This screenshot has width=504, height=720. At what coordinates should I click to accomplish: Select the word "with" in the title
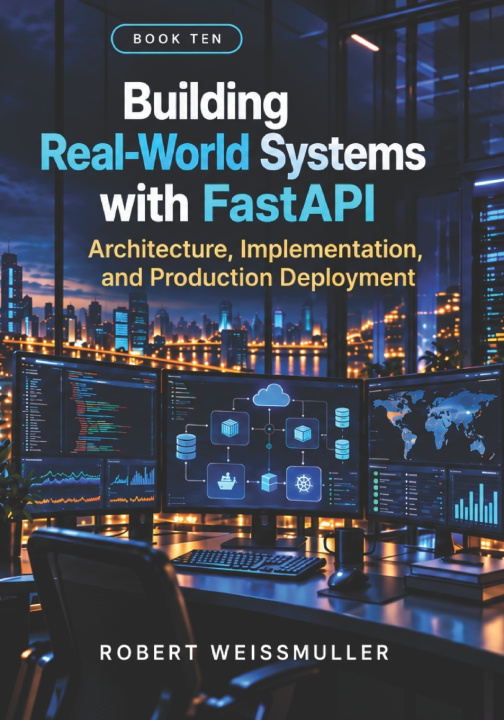pos(145,202)
